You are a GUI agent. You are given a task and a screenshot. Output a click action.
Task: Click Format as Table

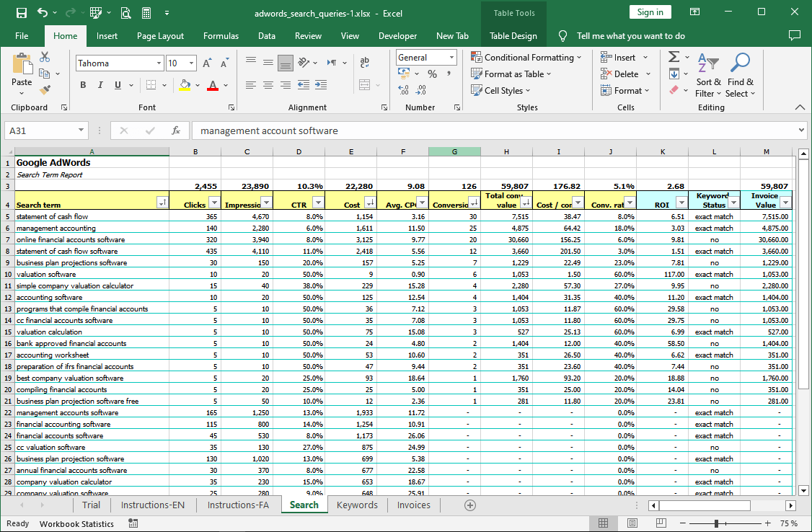(x=511, y=74)
